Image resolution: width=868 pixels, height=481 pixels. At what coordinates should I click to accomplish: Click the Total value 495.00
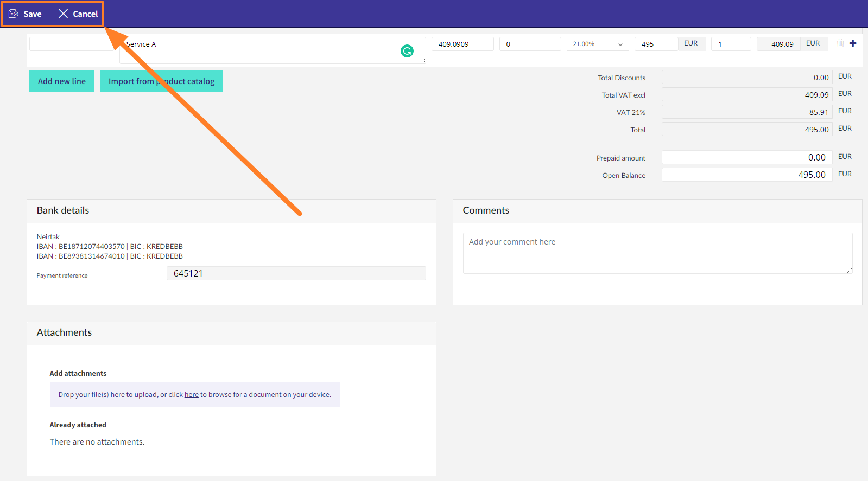[x=747, y=129]
